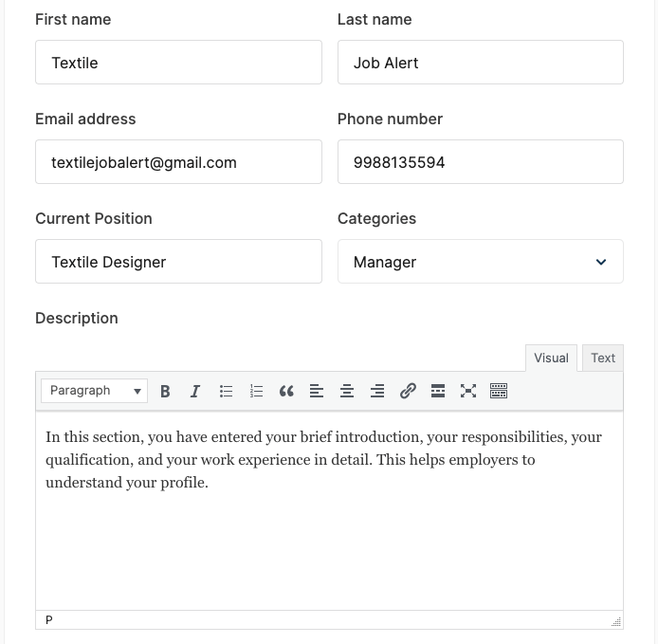Screen dimensions: 658x644
Task: Insert a numbered list
Action: click(256, 391)
